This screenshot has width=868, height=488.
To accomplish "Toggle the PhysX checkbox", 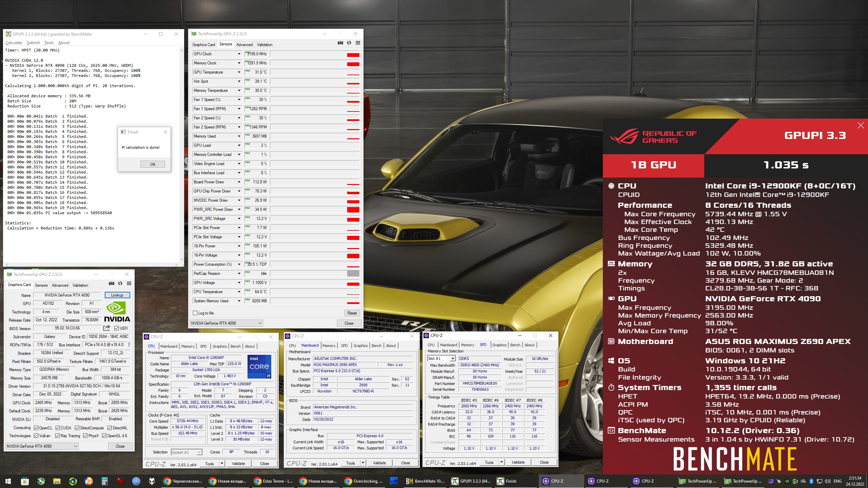I will [x=85, y=436].
